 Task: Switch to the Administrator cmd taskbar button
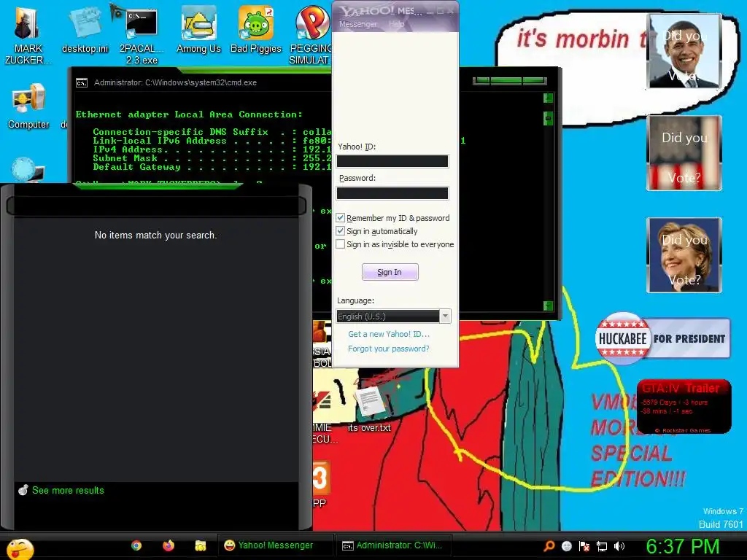click(393, 545)
